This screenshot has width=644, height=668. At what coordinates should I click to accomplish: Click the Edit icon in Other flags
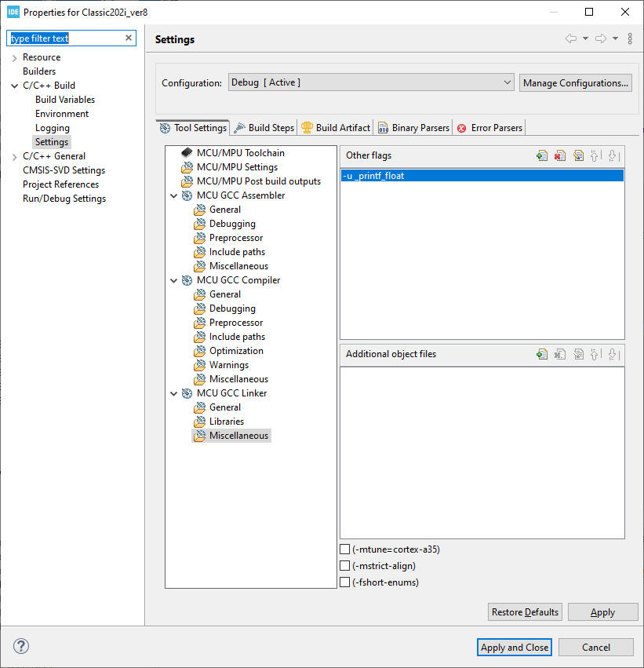point(578,156)
